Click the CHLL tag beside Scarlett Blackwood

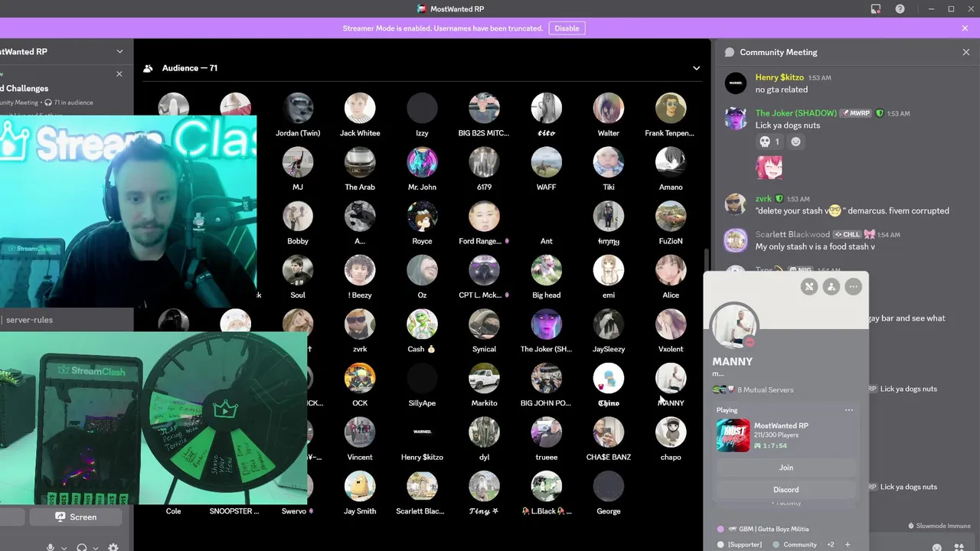pos(848,235)
